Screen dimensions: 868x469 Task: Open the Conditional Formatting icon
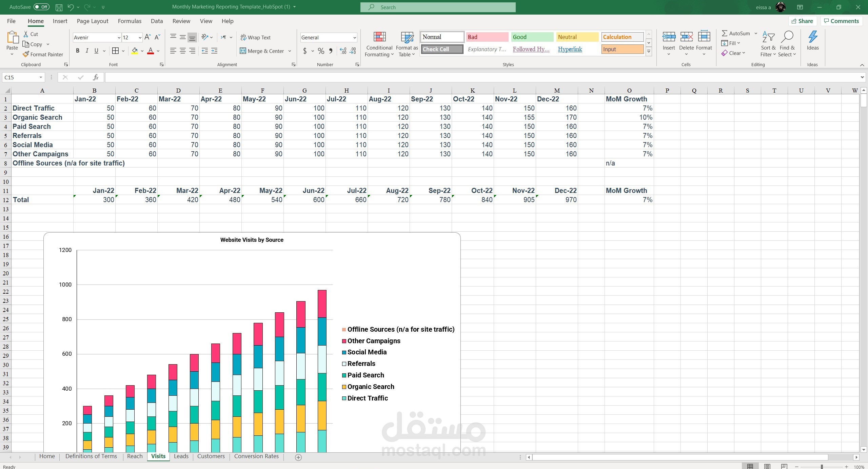[x=379, y=37]
